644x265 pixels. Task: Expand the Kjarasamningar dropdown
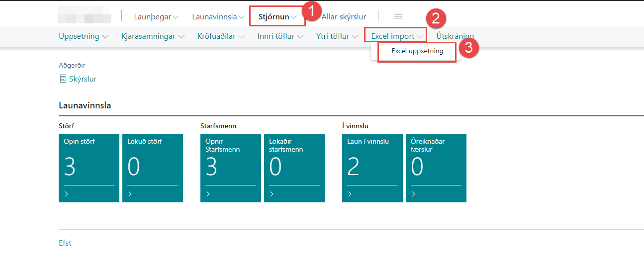[153, 36]
